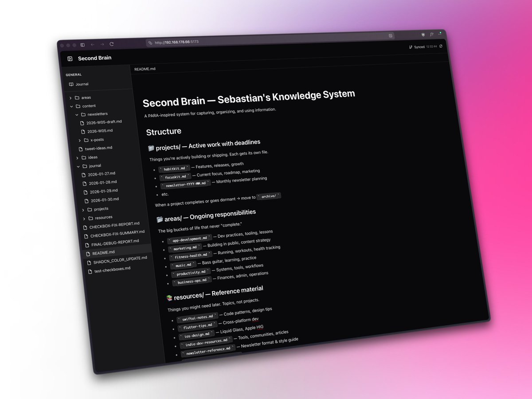Click the productivity.md inline code
The height and width of the screenshot is (399, 532).
point(192,273)
